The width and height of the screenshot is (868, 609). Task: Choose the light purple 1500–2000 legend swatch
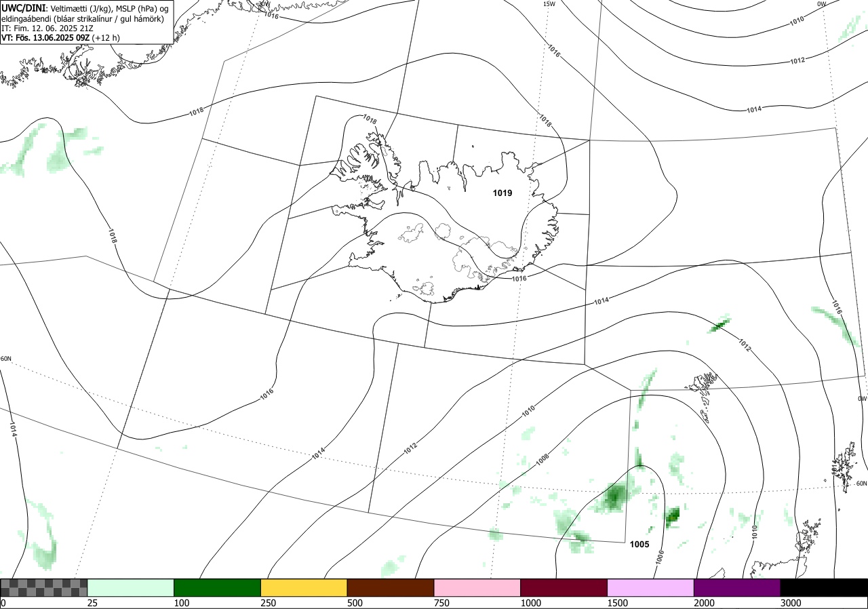point(651,587)
